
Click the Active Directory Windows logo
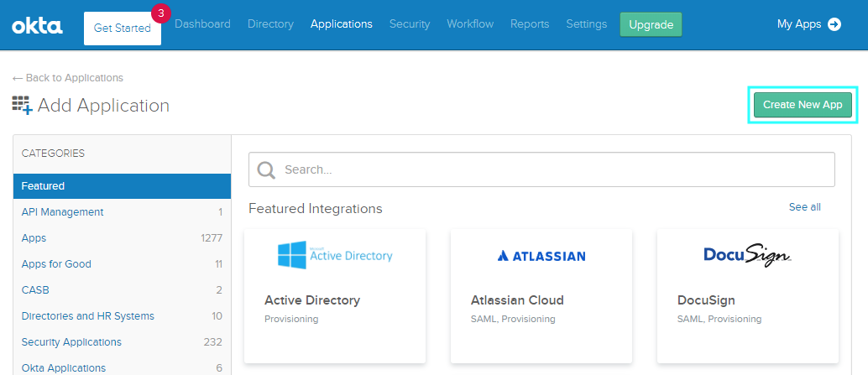(x=292, y=254)
